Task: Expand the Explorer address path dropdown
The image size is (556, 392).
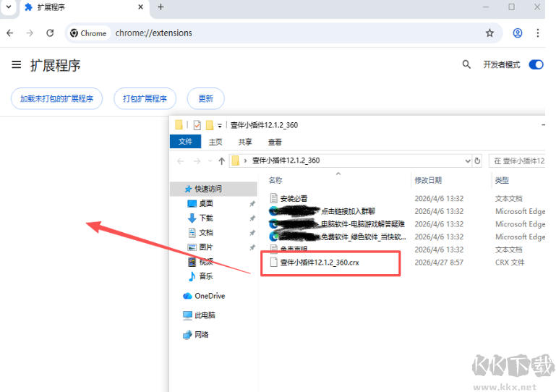Action: point(467,161)
